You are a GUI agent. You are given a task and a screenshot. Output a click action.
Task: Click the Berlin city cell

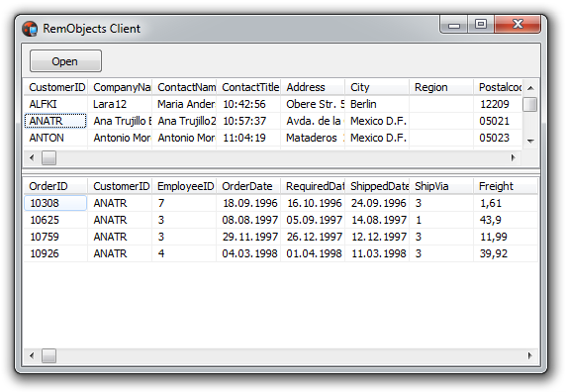click(x=377, y=104)
